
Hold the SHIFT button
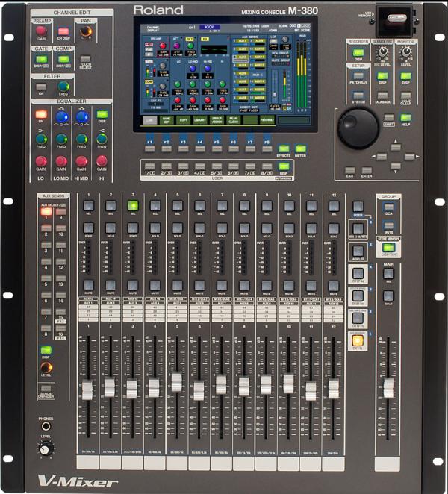click(x=389, y=118)
